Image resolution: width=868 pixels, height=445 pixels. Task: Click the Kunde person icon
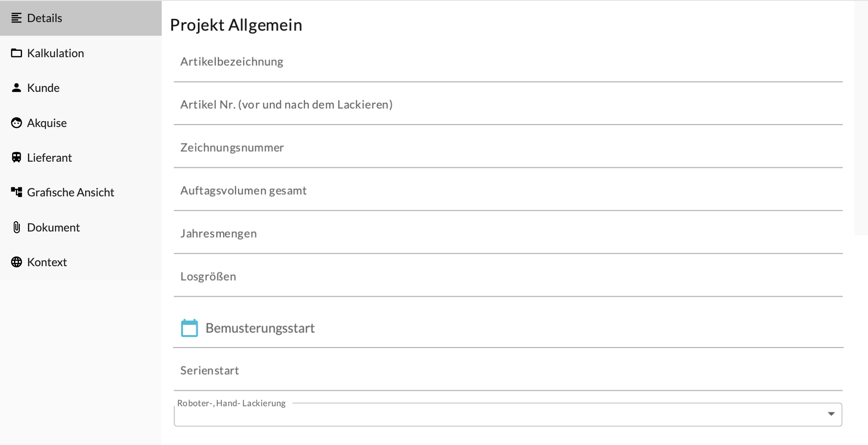[x=17, y=88]
